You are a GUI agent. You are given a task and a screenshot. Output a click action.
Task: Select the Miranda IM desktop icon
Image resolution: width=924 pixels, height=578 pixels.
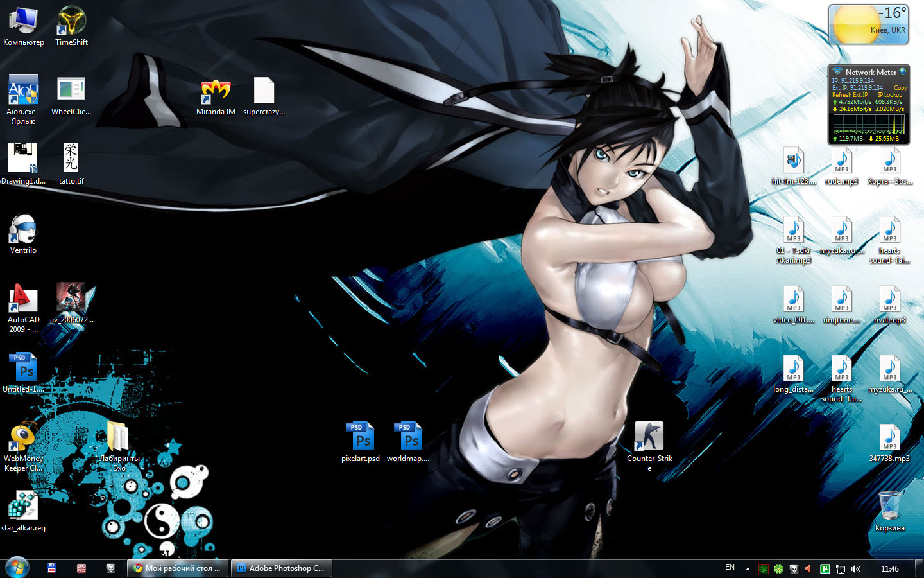(216, 91)
